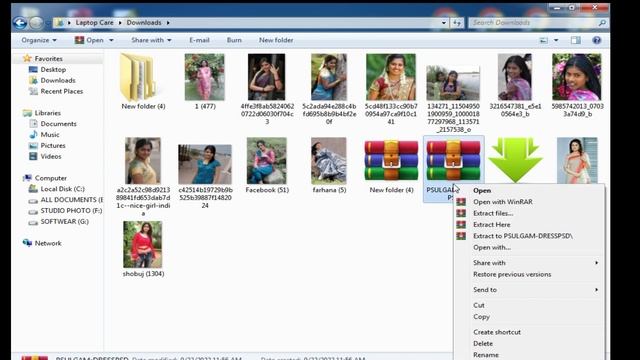
Task: Click the Burn toolbar button
Action: pos(234,40)
